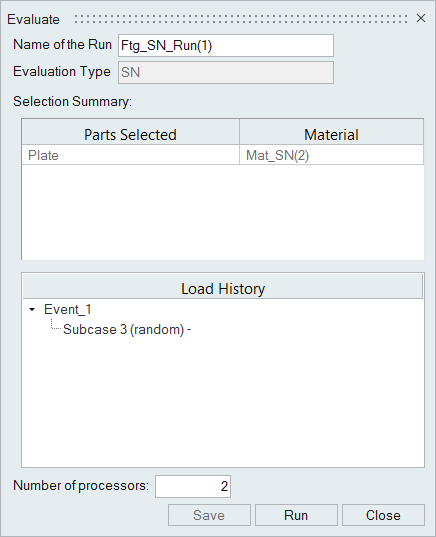Viewport: 436px width, 537px height.
Task: Click the Evaluation Type SN field
Action: point(226,72)
